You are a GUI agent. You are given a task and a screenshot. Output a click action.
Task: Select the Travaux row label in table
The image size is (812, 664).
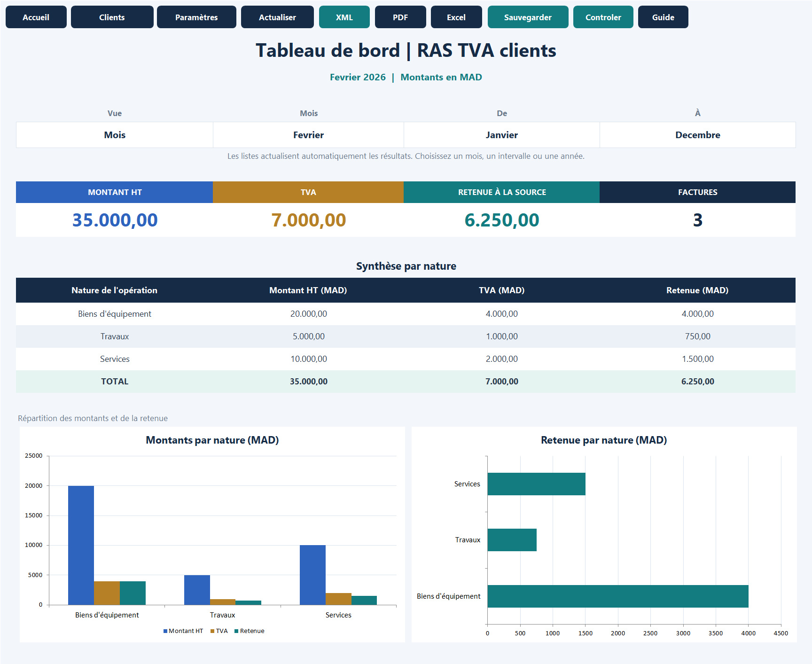coord(115,336)
